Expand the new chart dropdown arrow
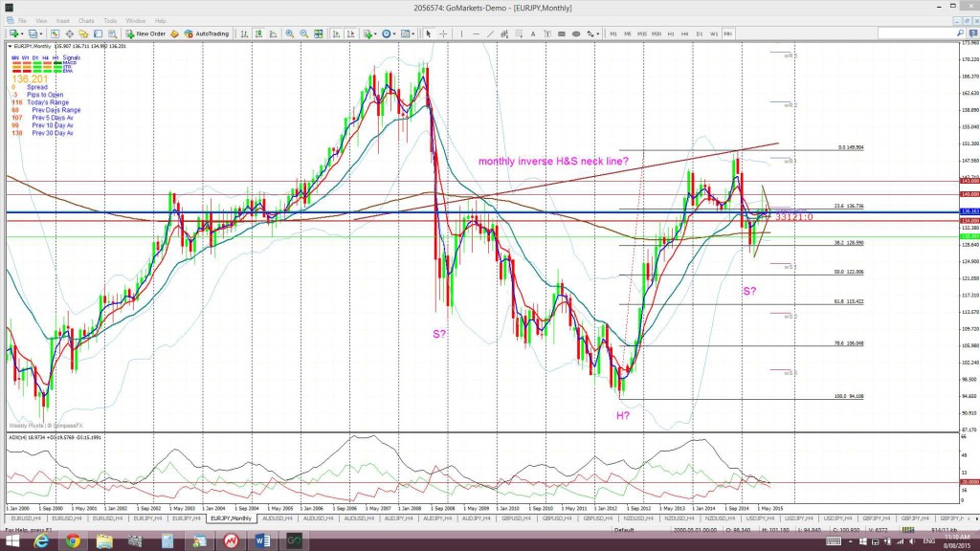Viewport: 980px width, 551px height. click(x=23, y=33)
